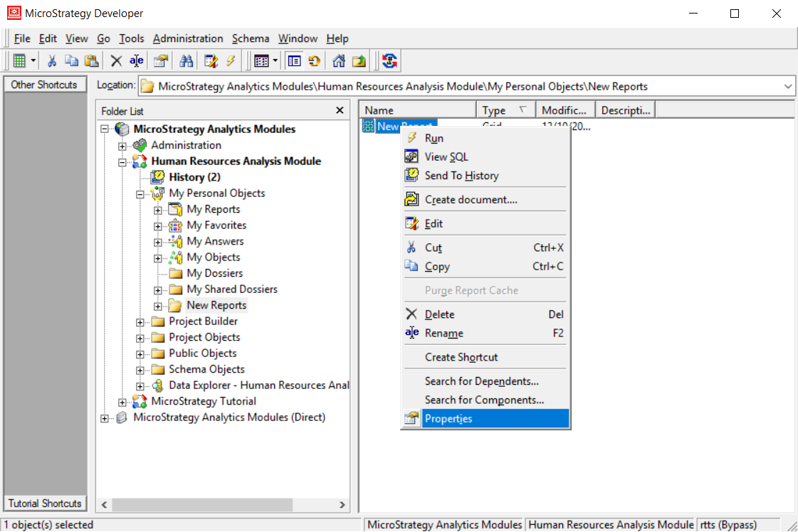The height and width of the screenshot is (532, 798).
Task: Choose Cut in the context menu
Action: point(485,248)
